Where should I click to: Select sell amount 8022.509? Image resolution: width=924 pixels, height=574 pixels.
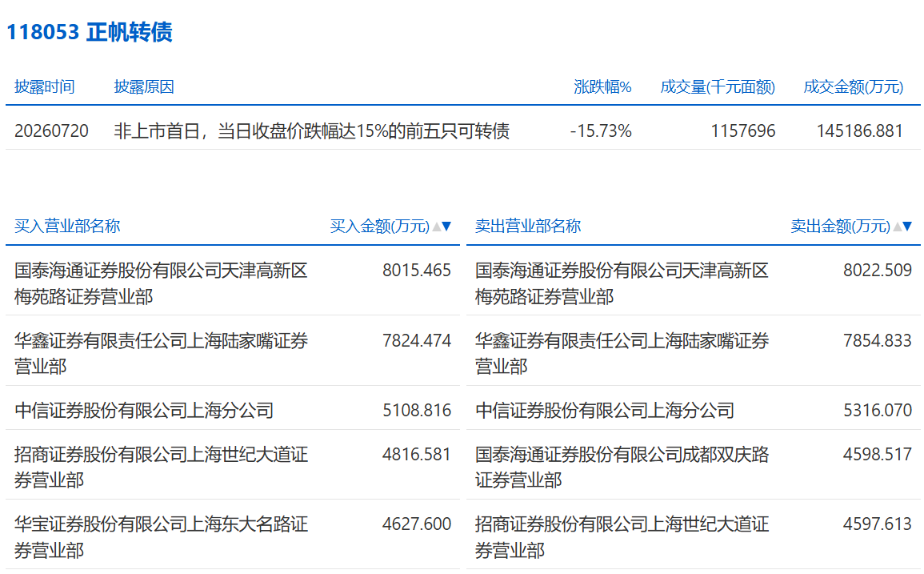pyautogui.click(x=878, y=271)
